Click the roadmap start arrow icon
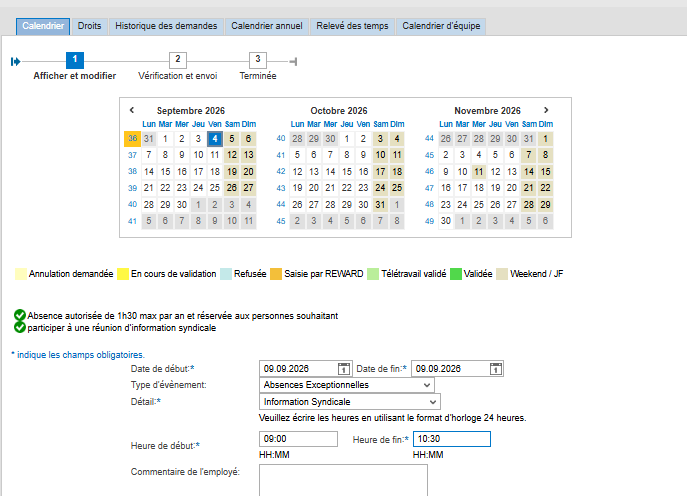Viewport: 687px width, 496px height. pos(15,62)
